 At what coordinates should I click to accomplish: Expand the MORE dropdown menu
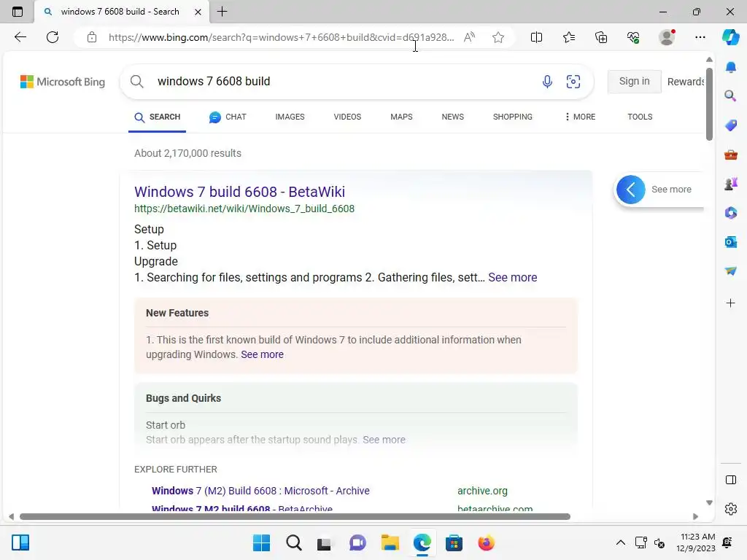pos(580,117)
